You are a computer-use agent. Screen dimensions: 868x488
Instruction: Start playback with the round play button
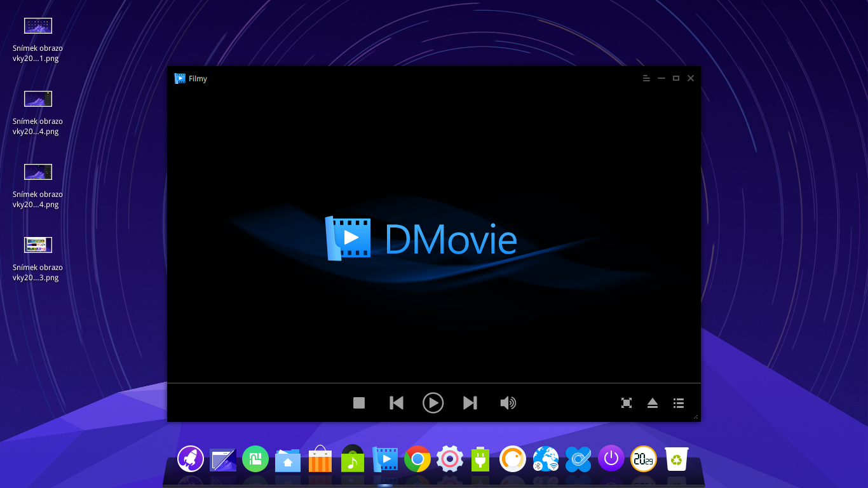click(433, 403)
